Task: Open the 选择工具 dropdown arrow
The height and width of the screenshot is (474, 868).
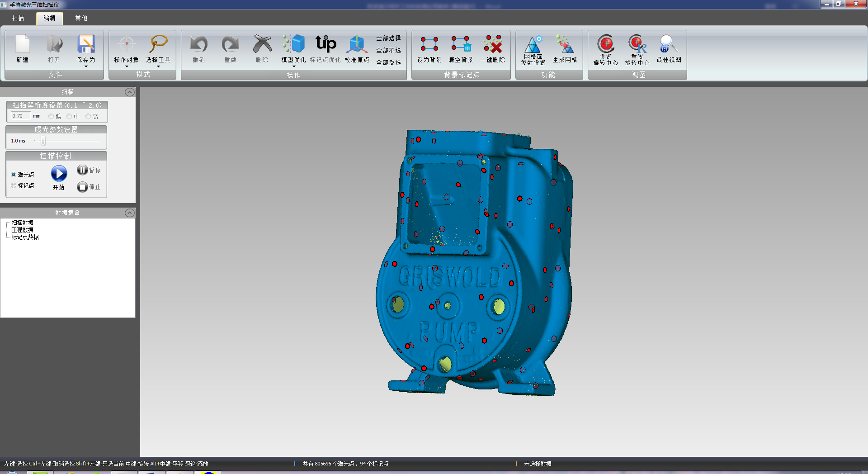Action: (x=158, y=66)
